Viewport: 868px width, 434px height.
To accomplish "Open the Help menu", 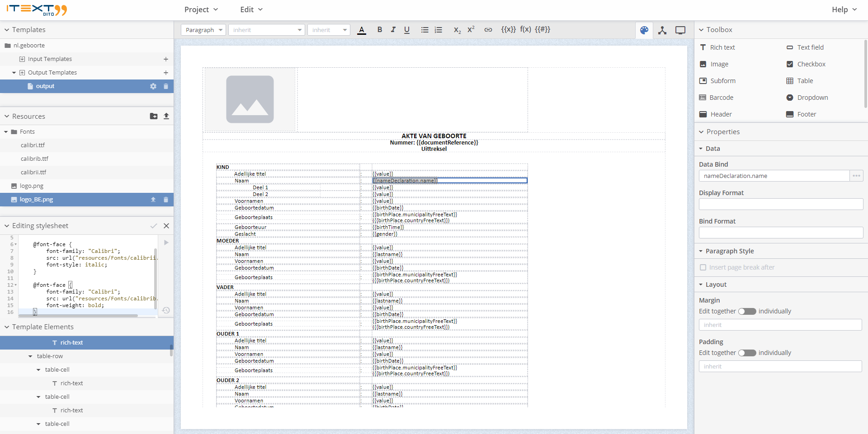I will [844, 9].
